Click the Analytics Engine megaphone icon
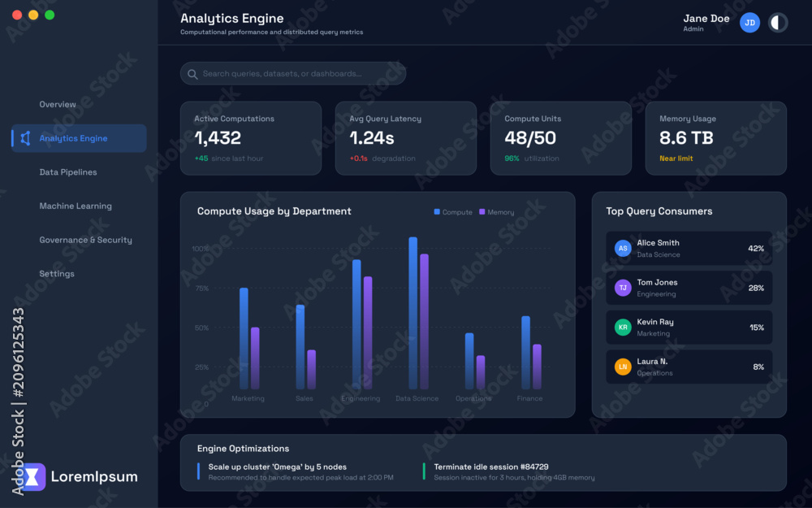812x508 pixels. coord(25,138)
